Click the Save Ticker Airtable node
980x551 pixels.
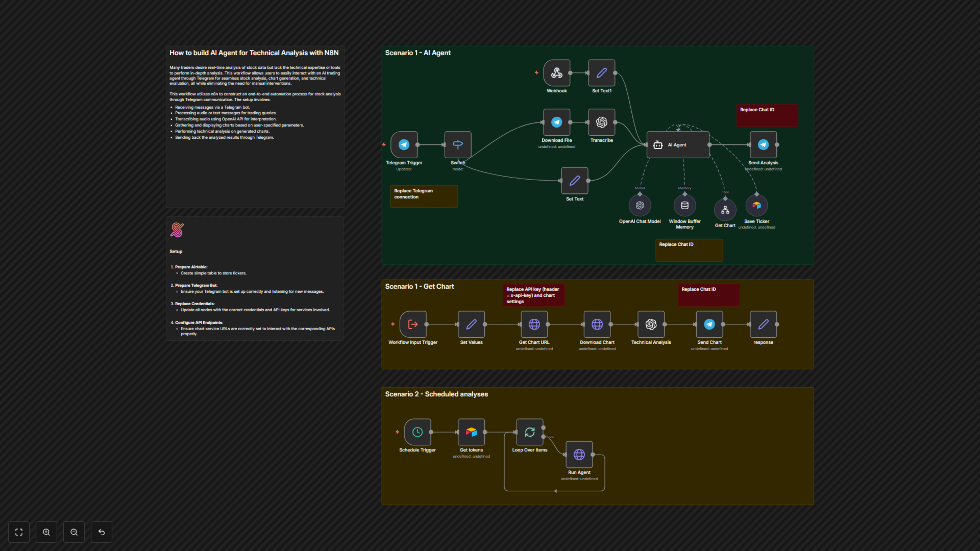tap(756, 205)
